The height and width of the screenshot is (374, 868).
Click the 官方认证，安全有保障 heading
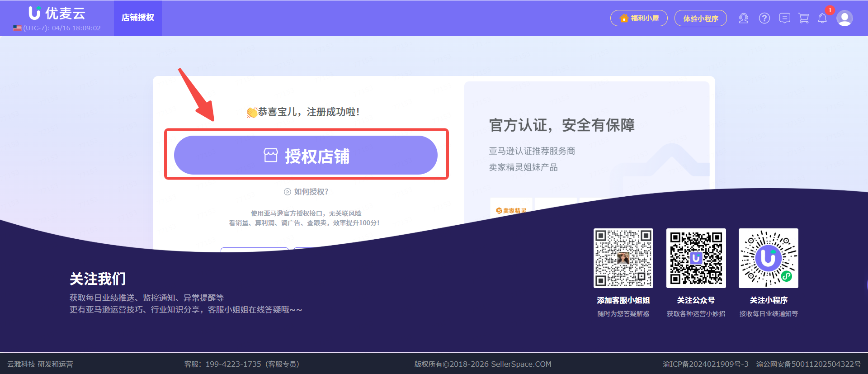562,125
